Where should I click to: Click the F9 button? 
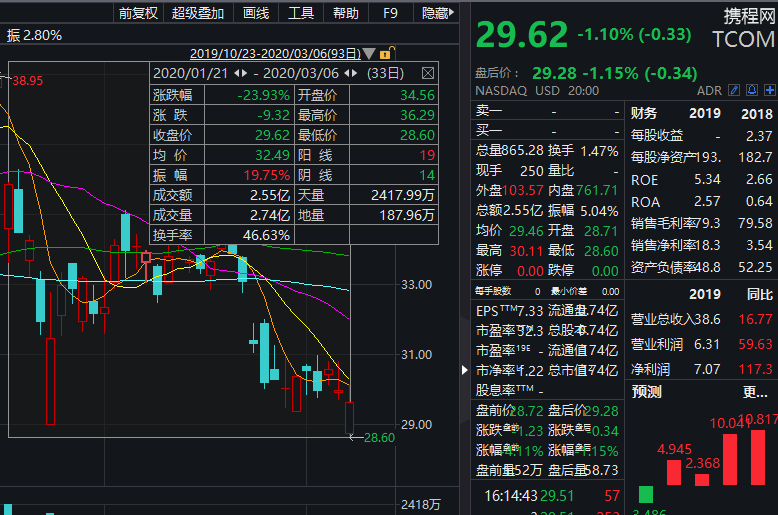pos(390,13)
